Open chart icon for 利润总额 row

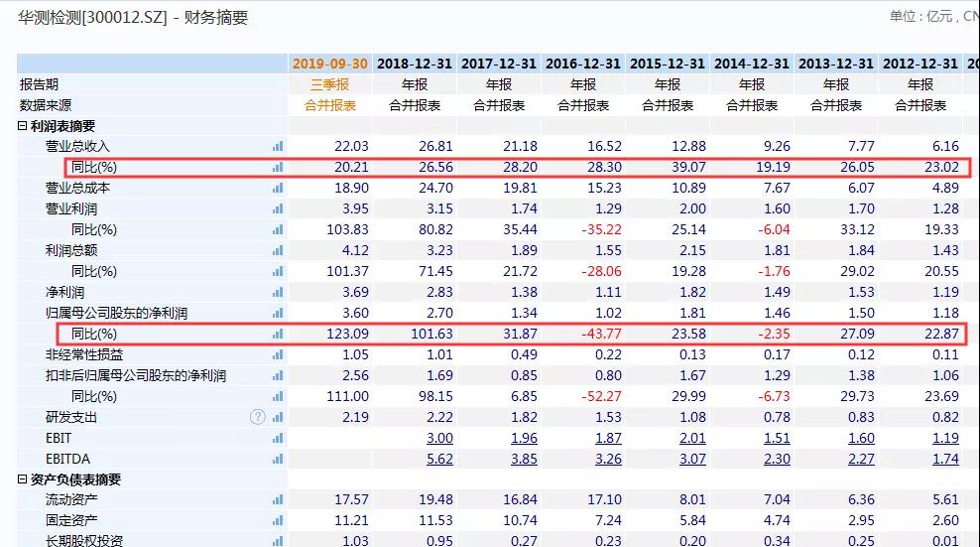pyautogui.click(x=278, y=250)
